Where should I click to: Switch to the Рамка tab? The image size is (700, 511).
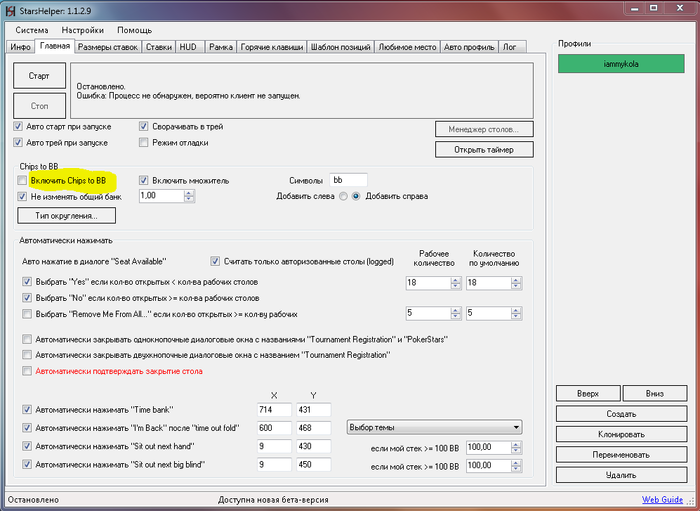221,47
